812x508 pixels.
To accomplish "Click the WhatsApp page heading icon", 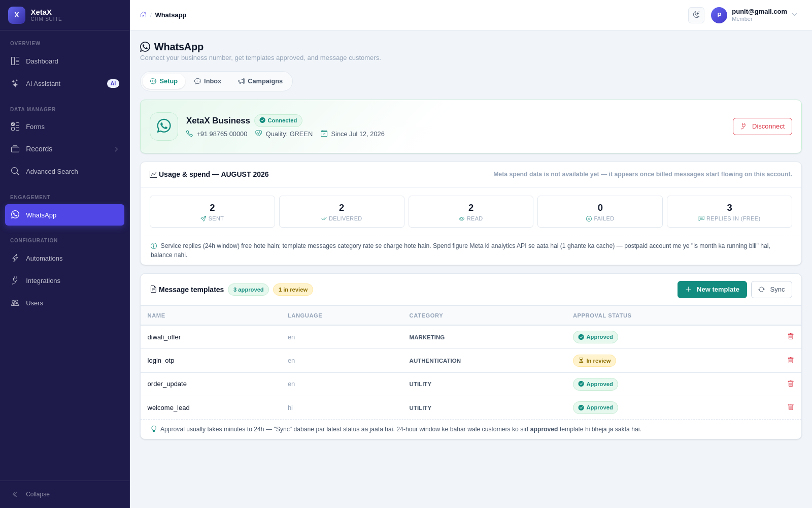I will [x=145, y=47].
